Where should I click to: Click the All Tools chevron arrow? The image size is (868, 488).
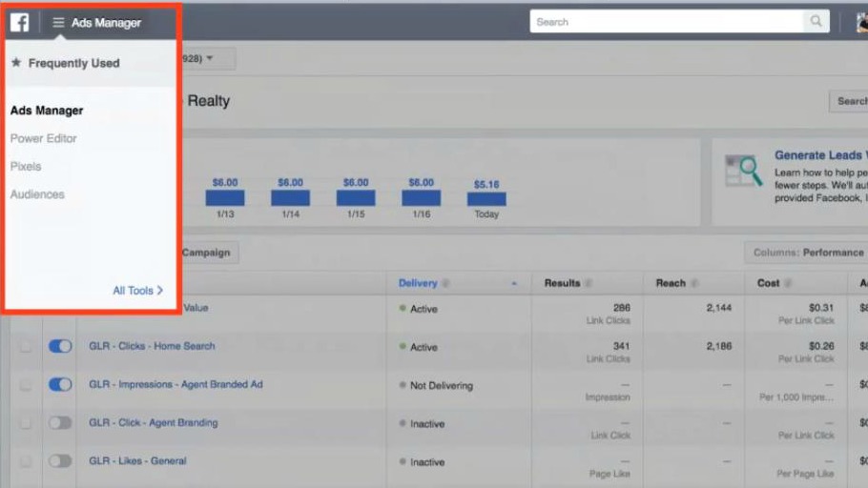(x=160, y=291)
